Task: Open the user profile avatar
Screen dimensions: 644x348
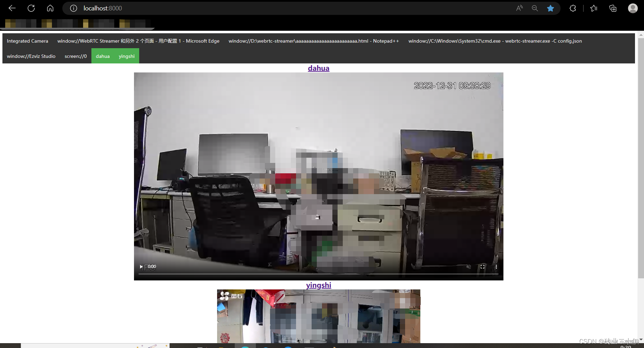Action: (x=633, y=8)
